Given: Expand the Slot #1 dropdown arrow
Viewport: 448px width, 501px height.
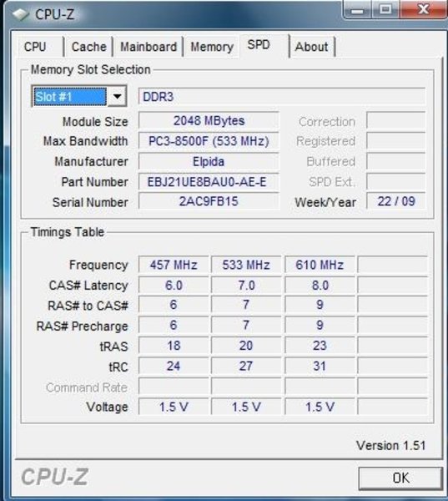Looking at the screenshot, I should [x=117, y=96].
